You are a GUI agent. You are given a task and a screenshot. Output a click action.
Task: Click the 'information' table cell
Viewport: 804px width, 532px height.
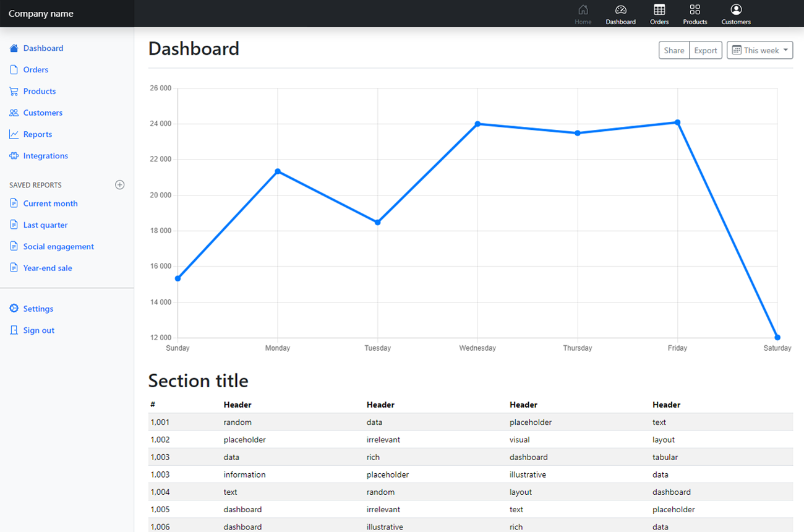244,474
